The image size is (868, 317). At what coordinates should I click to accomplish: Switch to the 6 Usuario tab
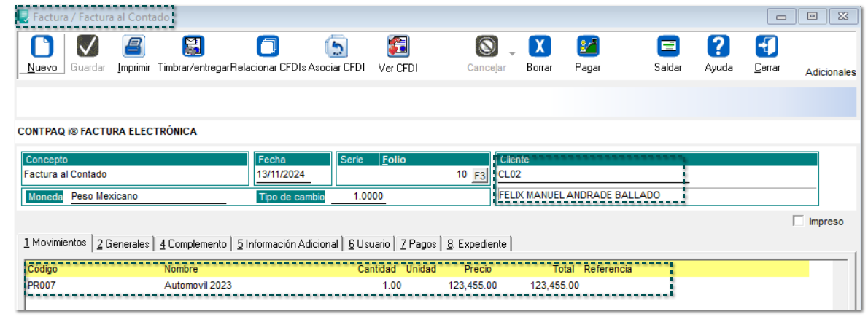point(369,243)
